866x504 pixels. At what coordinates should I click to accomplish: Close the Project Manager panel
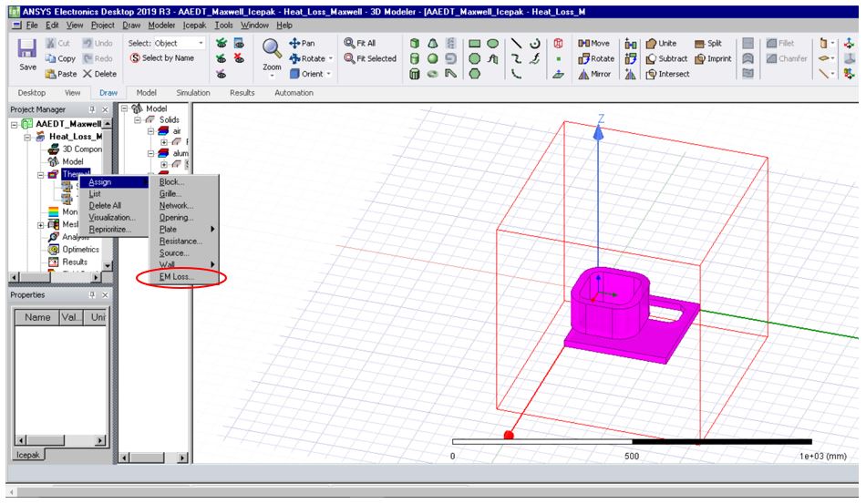[x=105, y=109]
